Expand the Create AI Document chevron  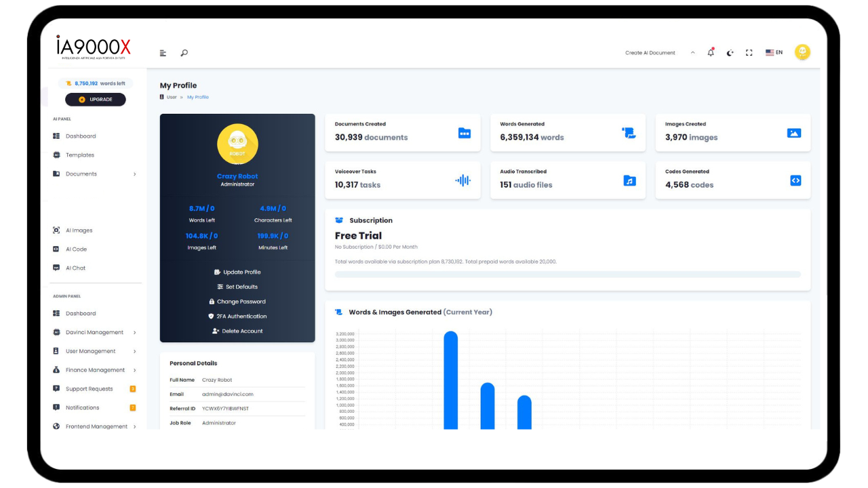(692, 52)
